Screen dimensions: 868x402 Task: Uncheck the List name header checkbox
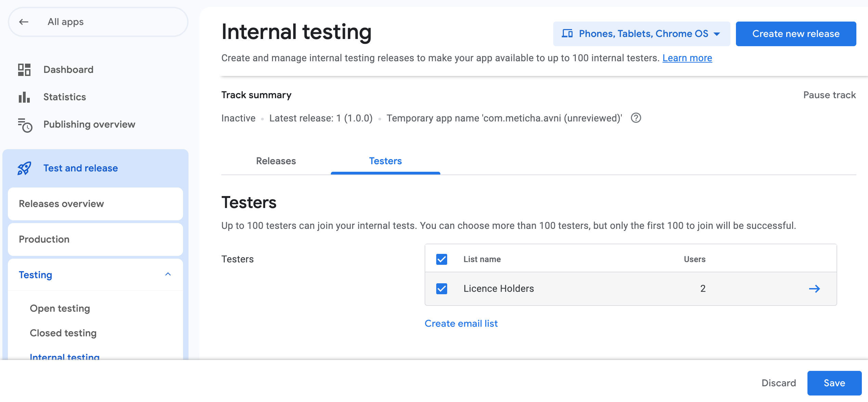click(x=441, y=259)
